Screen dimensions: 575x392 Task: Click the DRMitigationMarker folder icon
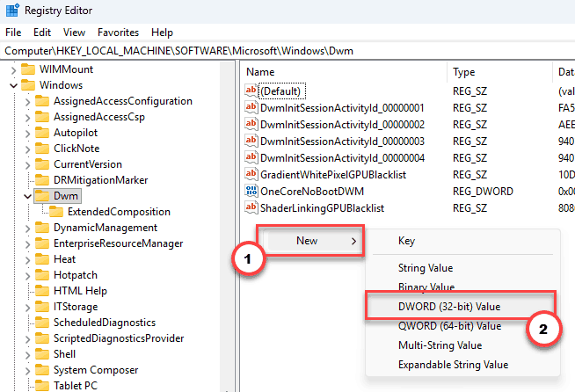click(x=42, y=179)
